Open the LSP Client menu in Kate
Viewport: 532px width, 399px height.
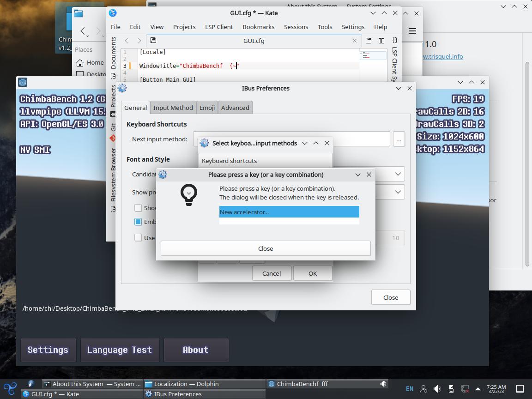coord(219,27)
